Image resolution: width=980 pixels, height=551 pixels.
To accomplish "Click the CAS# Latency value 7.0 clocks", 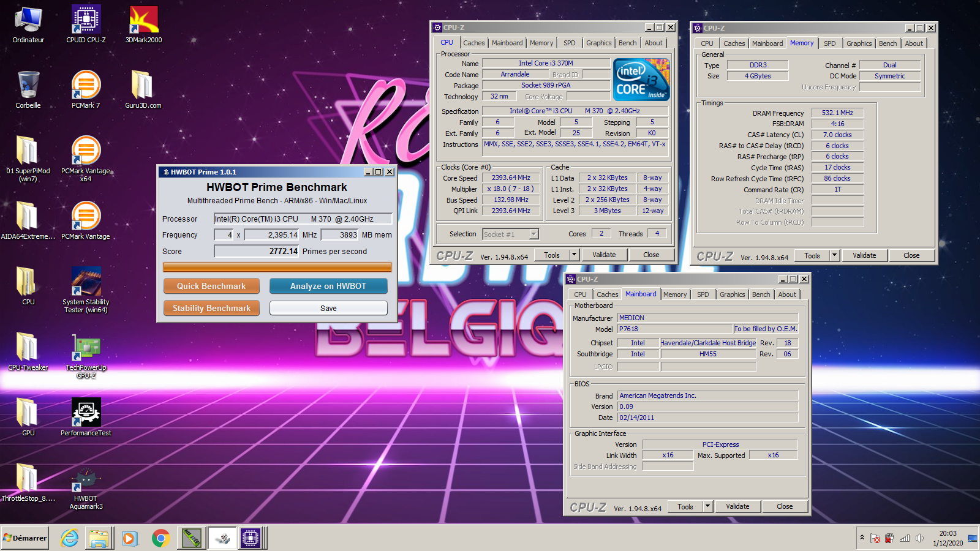I will (837, 135).
